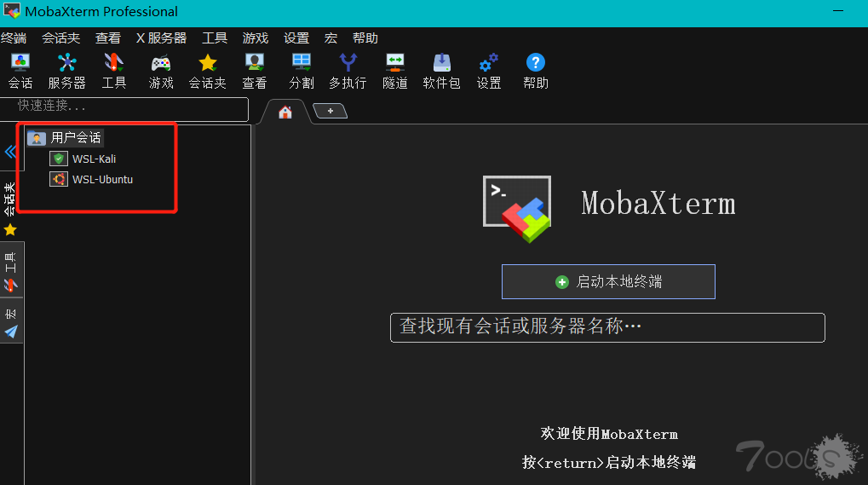Collapse the sidebar with the double-chevron arrow
Image resolution: width=868 pixels, height=485 pixels.
pyautogui.click(x=10, y=151)
